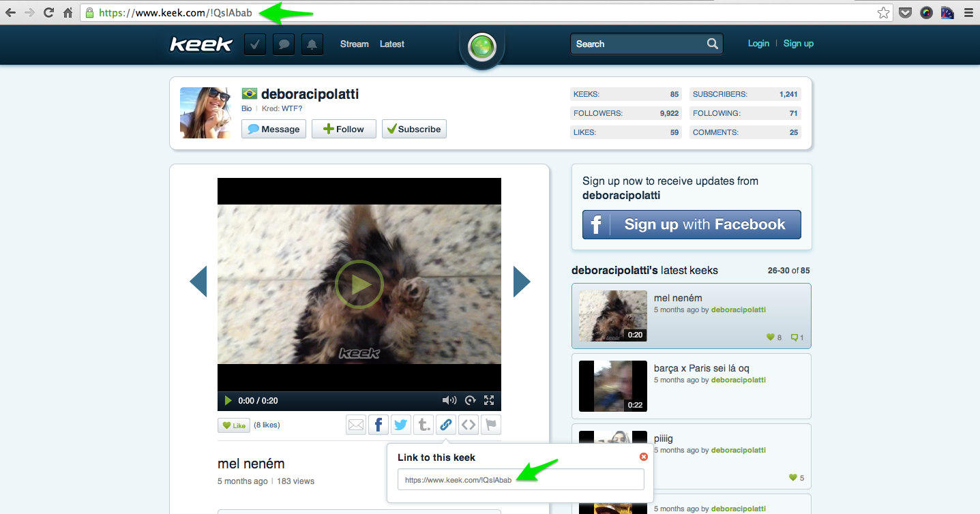View the KEEKS count stat

tap(626, 95)
